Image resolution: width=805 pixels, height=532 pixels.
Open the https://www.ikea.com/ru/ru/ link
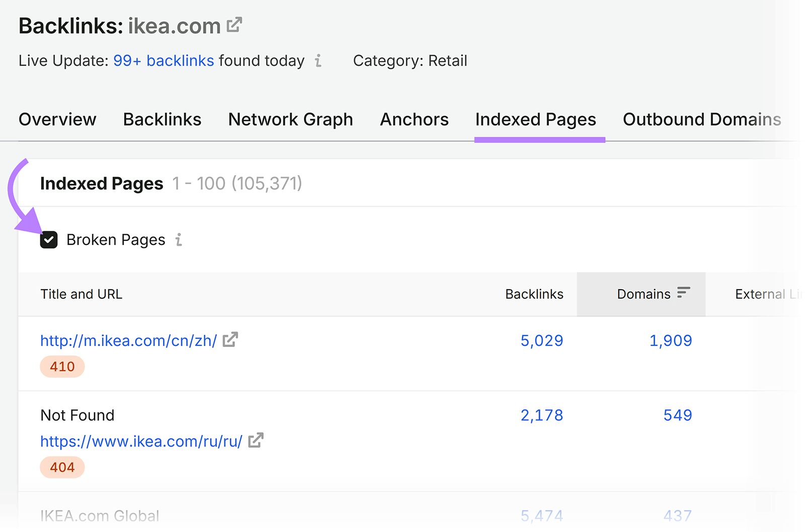pos(141,441)
